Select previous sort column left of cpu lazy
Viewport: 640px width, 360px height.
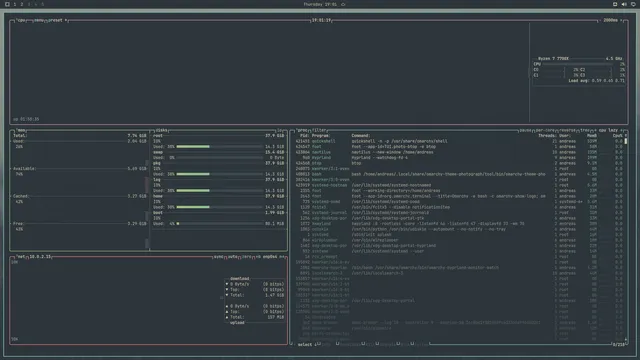(597, 130)
